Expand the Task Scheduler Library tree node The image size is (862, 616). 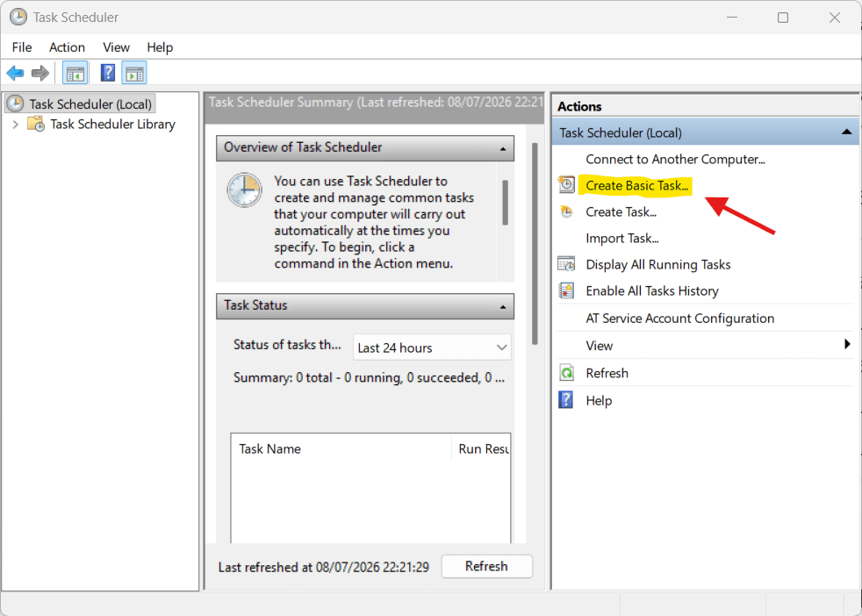coord(16,125)
